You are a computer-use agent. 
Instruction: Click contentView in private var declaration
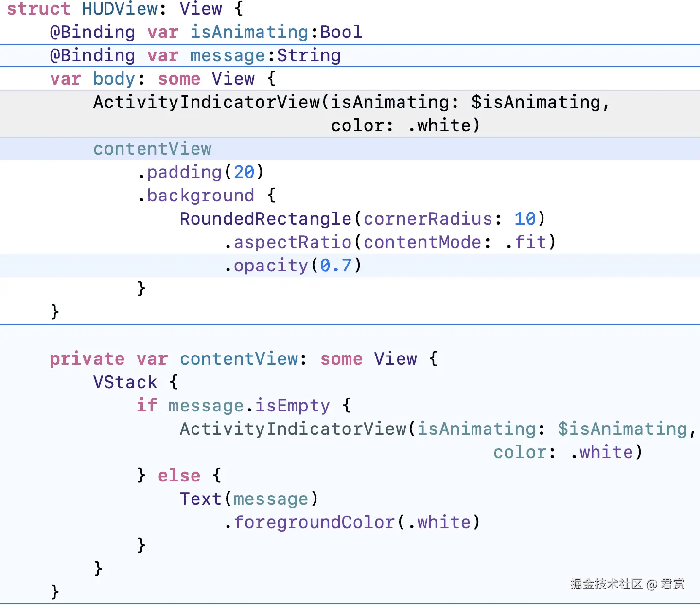pyautogui.click(x=239, y=359)
